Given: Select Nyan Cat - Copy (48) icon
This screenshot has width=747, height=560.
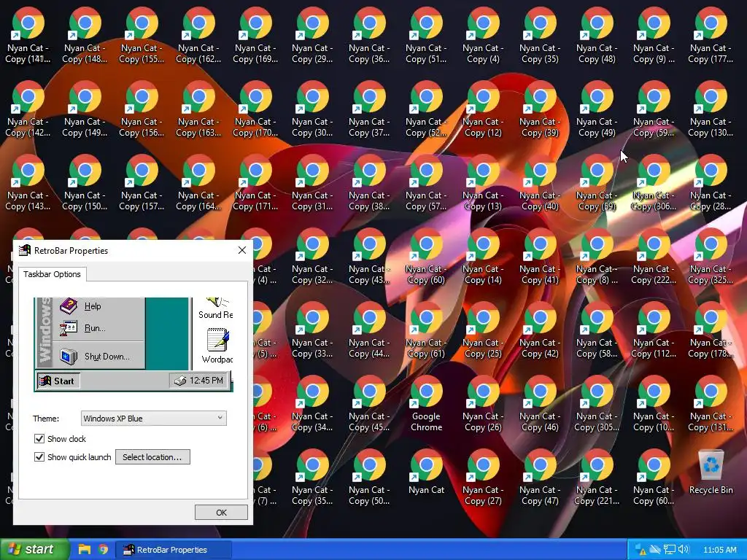Looking at the screenshot, I should point(597,35).
